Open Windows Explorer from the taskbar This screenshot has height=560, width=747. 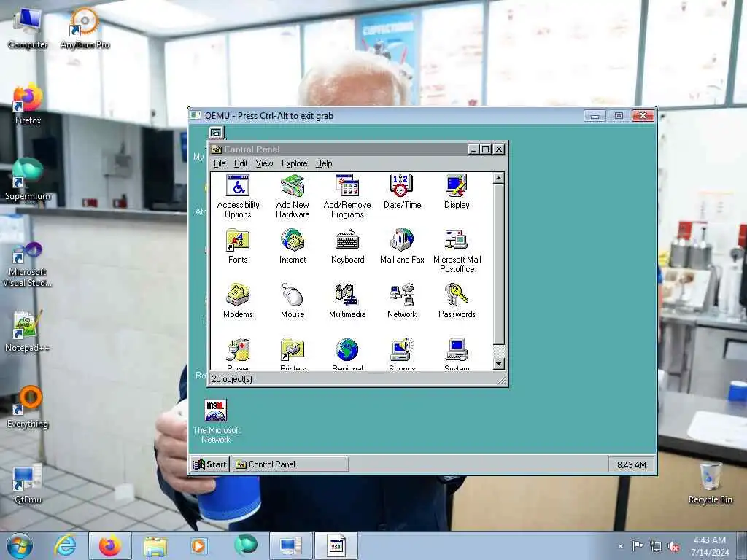point(156,545)
